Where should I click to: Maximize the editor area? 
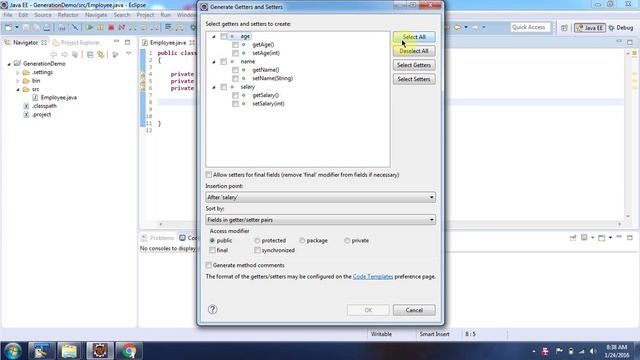(630, 42)
